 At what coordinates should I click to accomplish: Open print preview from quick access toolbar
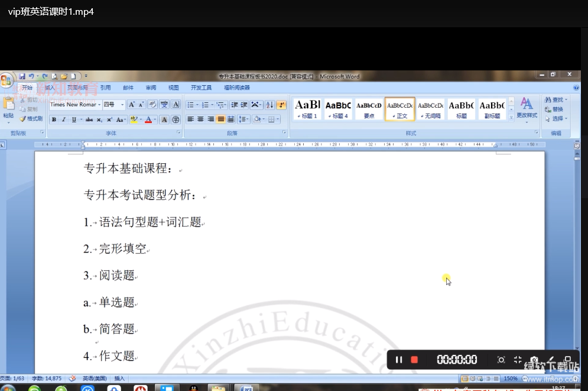coord(54,76)
